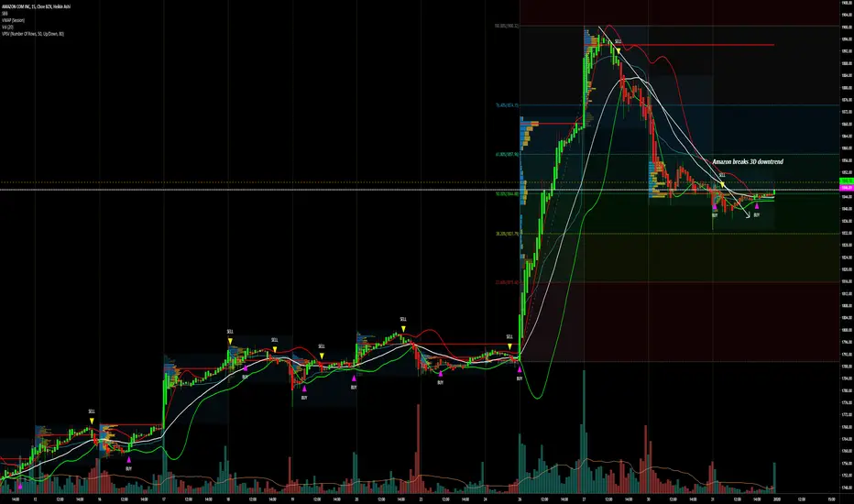
Task: Click the 23.60% Fibonacci level label
Action: [x=507, y=282]
